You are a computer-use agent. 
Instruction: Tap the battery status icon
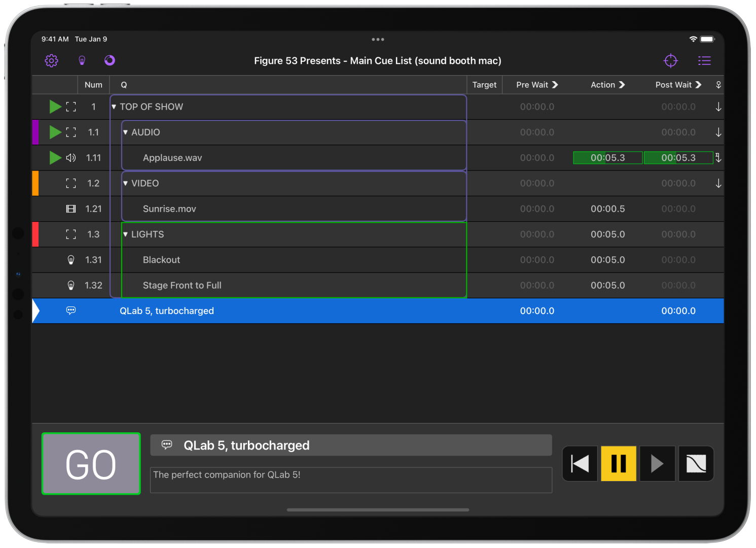tap(707, 39)
